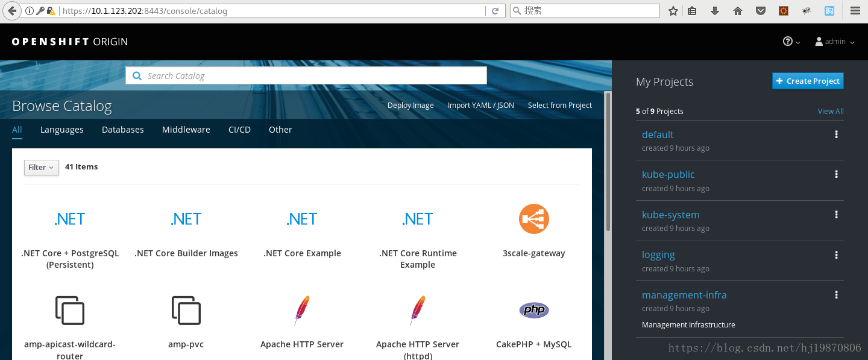Bookmark this page with the star icon
868x360 pixels.
pyautogui.click(x=673, y=11)
